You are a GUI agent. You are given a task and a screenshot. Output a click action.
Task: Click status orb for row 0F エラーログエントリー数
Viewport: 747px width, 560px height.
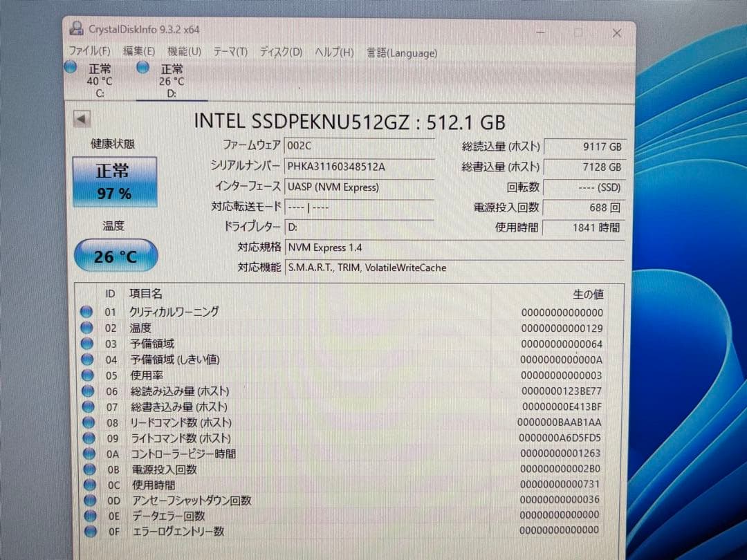91,532
